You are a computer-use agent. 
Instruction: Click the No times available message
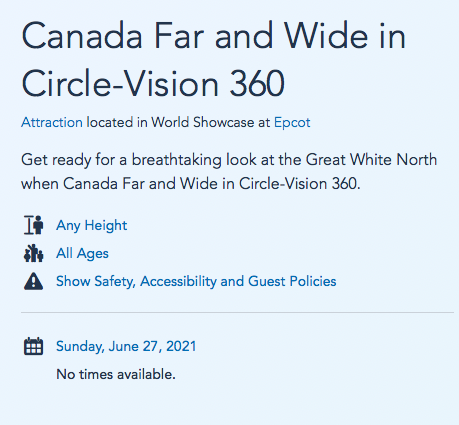116,374
